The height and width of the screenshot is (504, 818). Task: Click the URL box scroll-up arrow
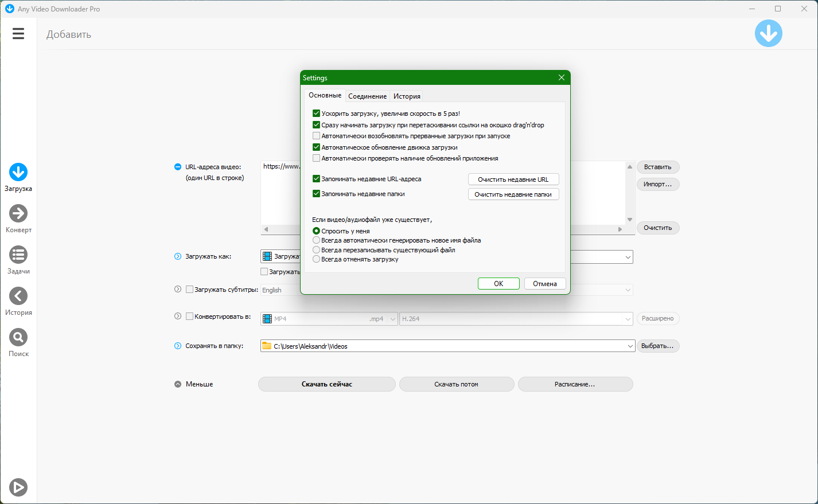630,167
